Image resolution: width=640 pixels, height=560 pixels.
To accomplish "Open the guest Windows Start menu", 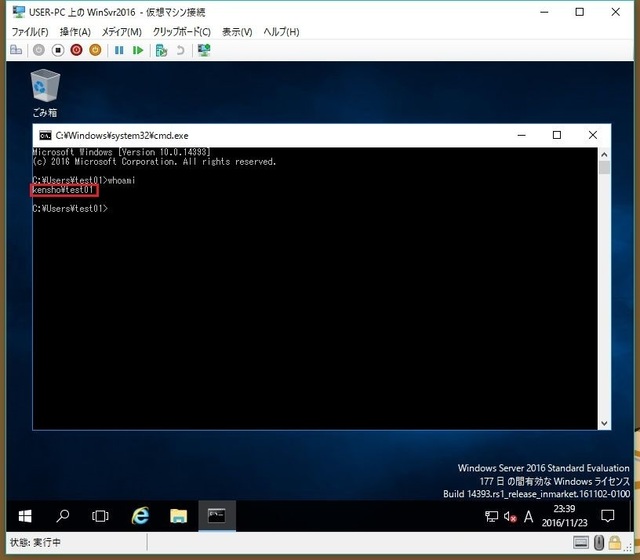I will tap(25, 516).
